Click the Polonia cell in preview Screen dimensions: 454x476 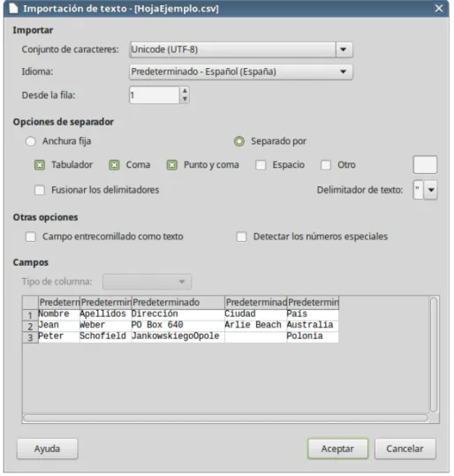(x=313, y=336)
